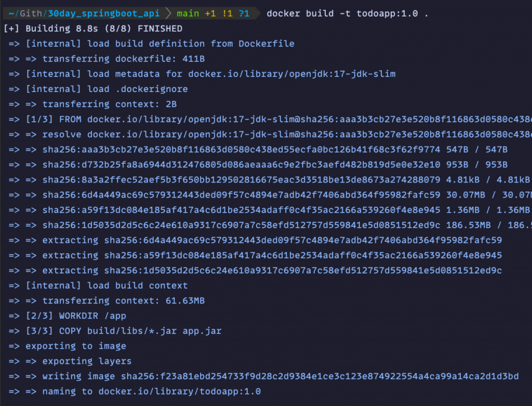Screen dimensions: 532x406
Task: Click the !1 modified files indicator
Action: 227,14
